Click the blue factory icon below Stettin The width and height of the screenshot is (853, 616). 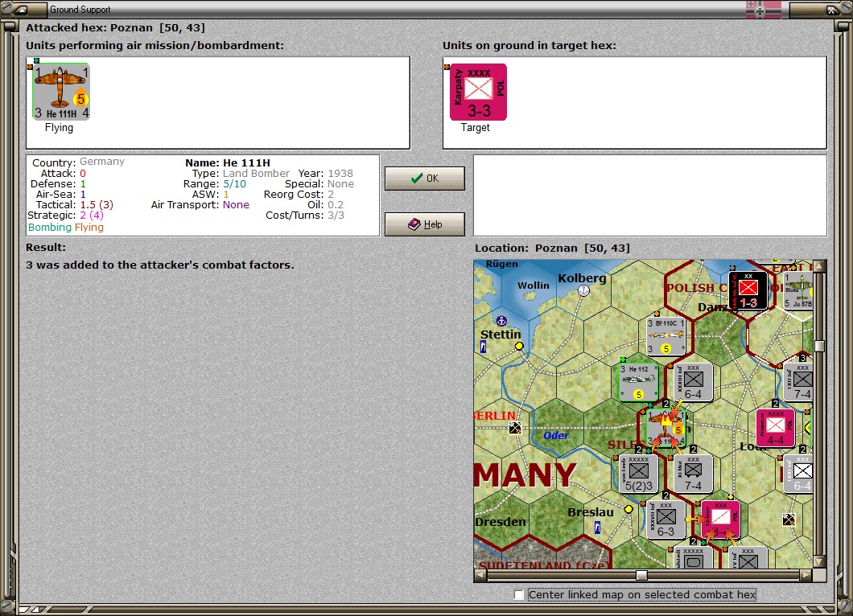[x=483, y=347]
